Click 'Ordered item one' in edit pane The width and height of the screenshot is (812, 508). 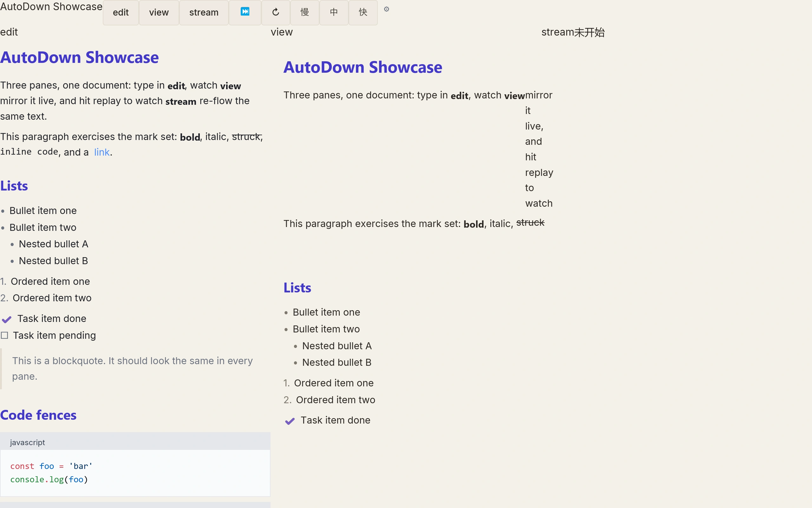(x=50, y=281)
